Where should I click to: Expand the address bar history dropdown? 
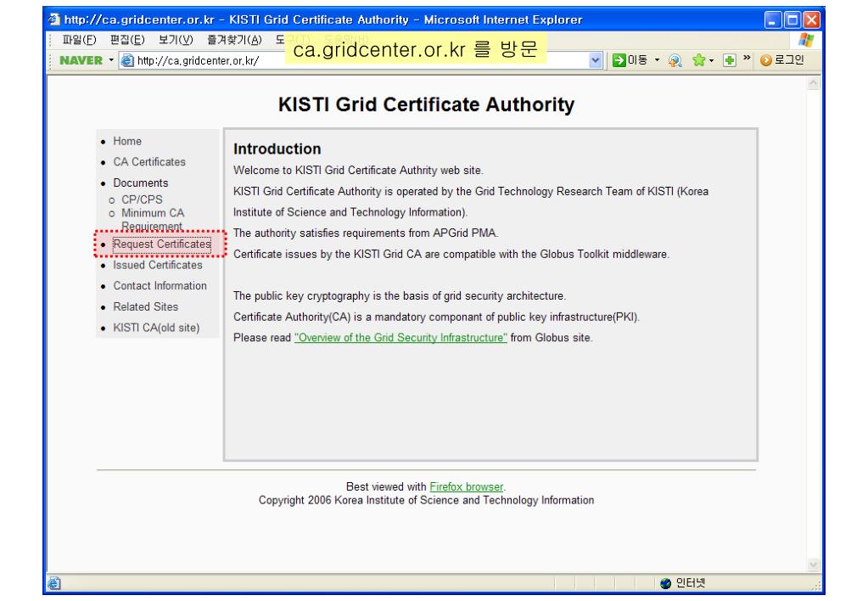point(595,60)
